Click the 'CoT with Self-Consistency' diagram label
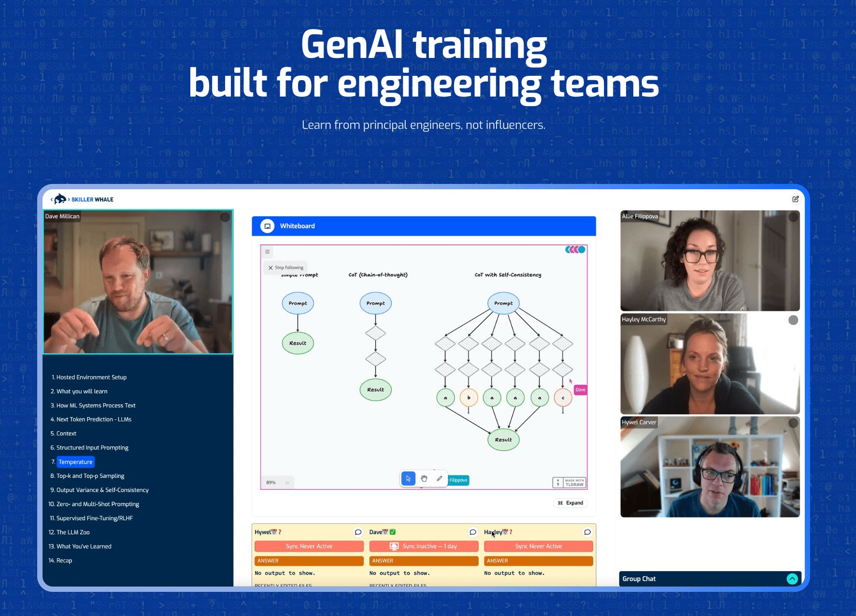Image resolution: width=856 pixels, height=616 pixels. 508,275
